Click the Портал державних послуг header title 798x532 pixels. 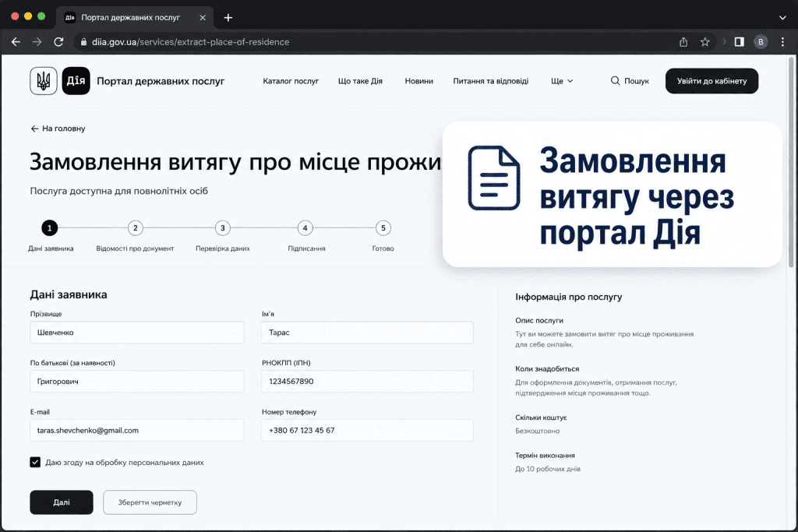coord(161,81)
